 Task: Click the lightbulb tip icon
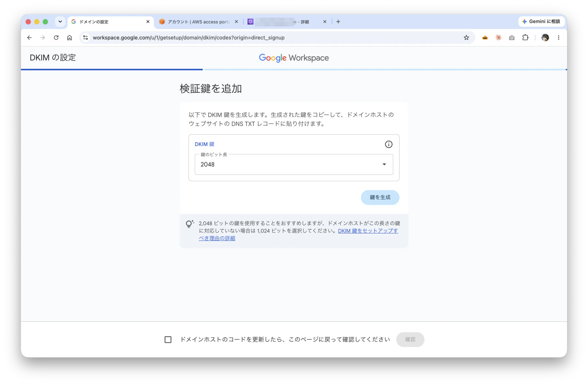[x=190, y=224]
